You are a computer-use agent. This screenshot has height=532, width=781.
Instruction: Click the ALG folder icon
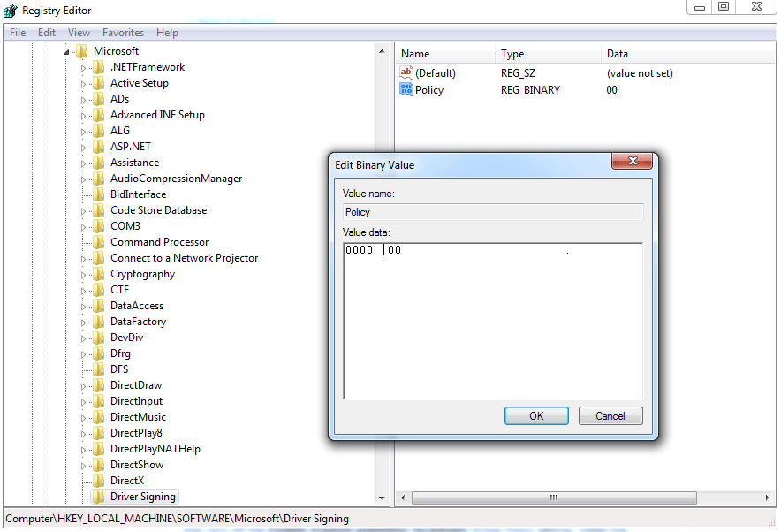point(99,131)
